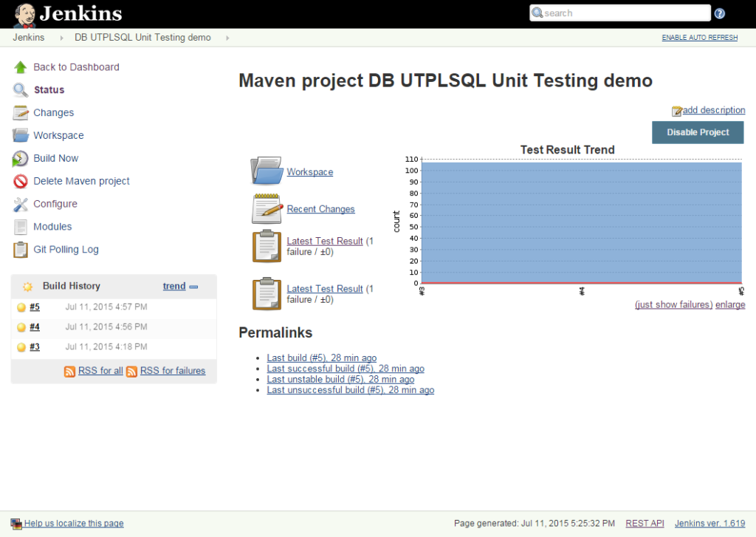Image resolution: width=756 pixels, height=537 pixels.
Task: Click the yellow status ball for build #4
Action: coord(21,327)
